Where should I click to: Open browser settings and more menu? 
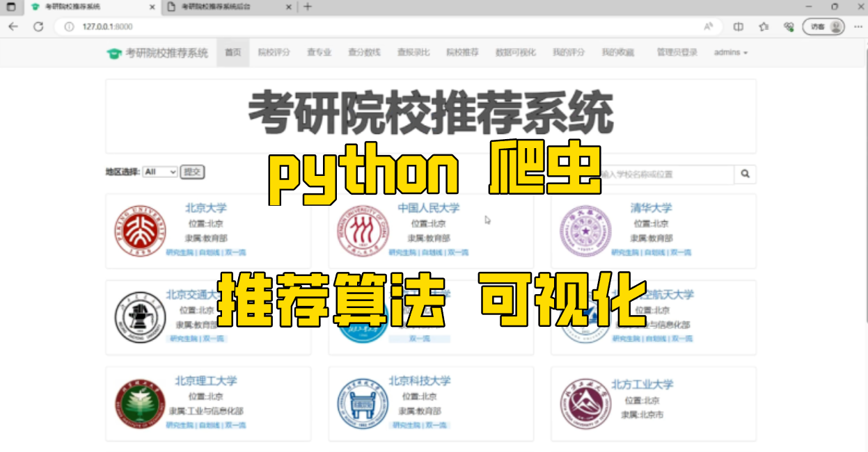point(858,26)
